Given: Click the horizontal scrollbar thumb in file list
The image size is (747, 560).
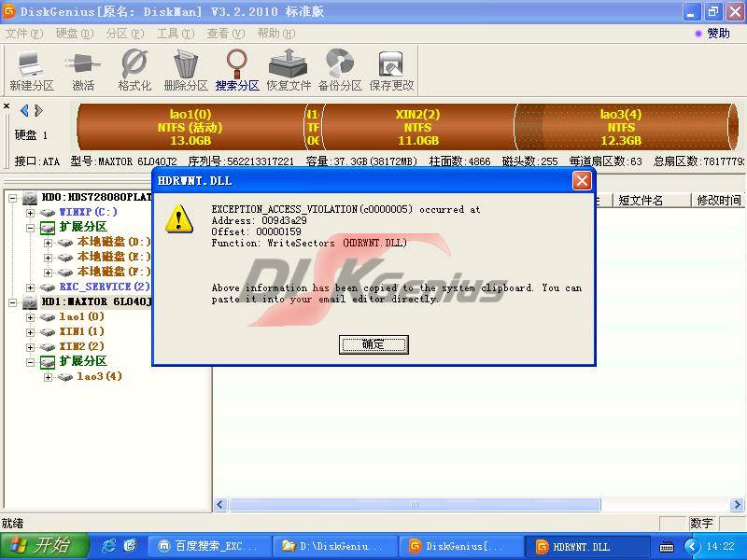Looking at the screenshot, I should 415,504.
